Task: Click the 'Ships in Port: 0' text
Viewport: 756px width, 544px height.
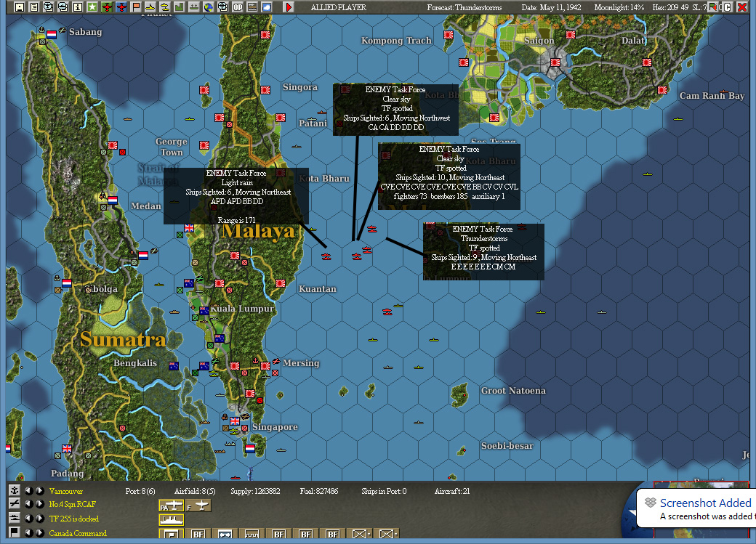Action: (x=384, y=491)
